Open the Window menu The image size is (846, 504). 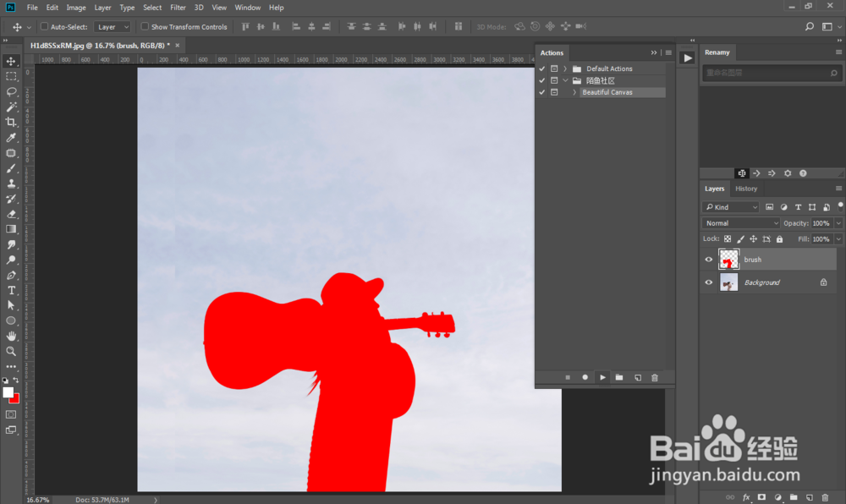[248, 8]
